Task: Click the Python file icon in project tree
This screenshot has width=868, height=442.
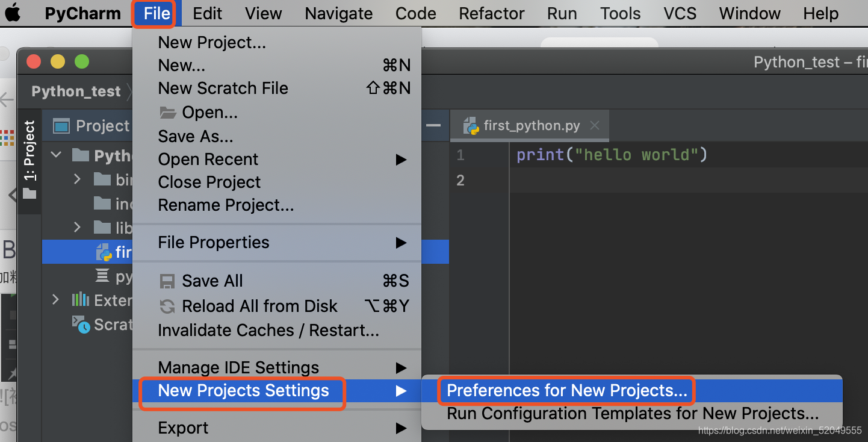Action: point(104,252)
